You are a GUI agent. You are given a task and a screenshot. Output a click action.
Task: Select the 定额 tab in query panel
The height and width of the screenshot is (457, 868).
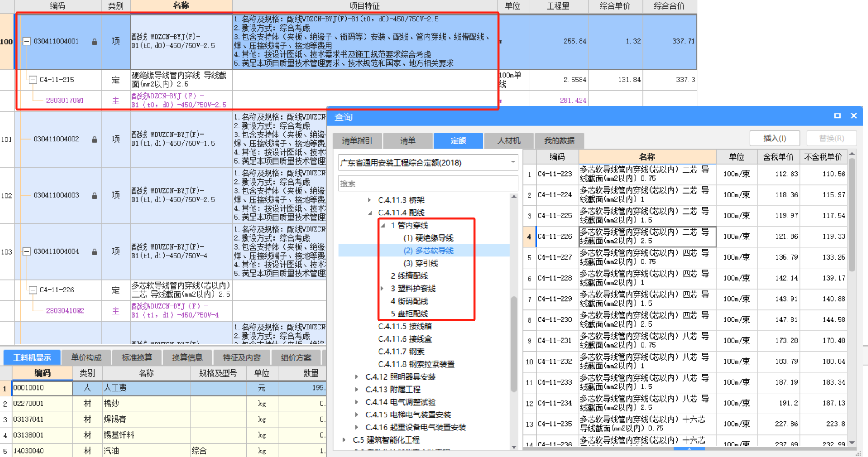457,142
